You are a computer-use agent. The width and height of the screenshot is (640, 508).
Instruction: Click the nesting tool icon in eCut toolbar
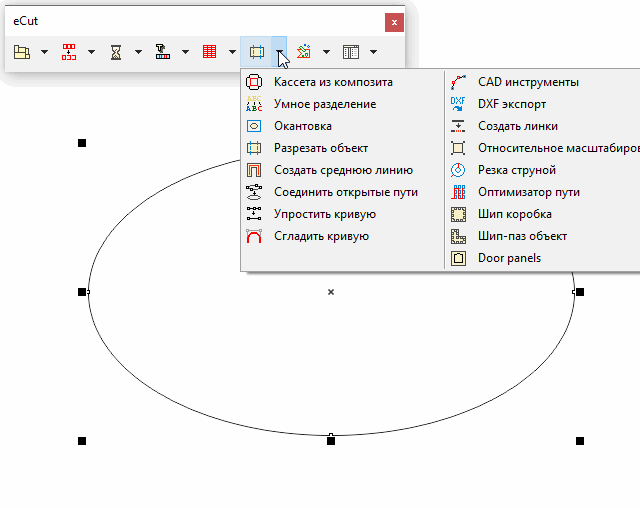22,52
